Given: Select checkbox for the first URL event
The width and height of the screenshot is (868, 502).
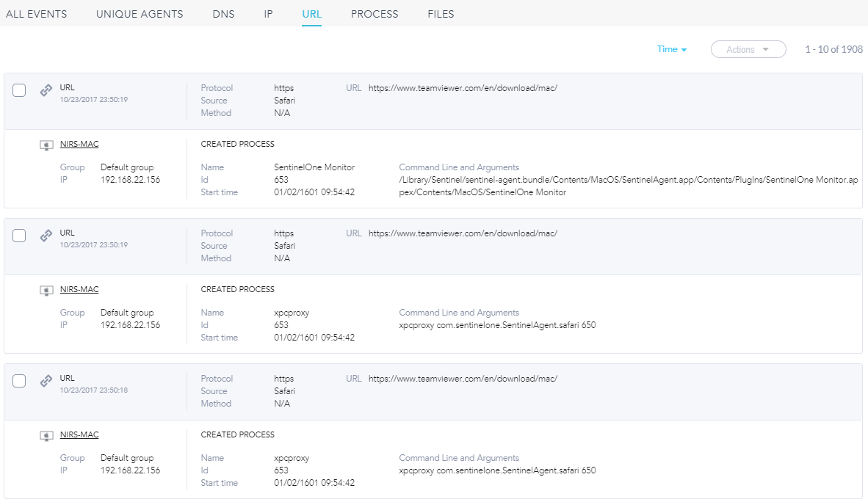Looking at the screenshot, I should point(20,90).
